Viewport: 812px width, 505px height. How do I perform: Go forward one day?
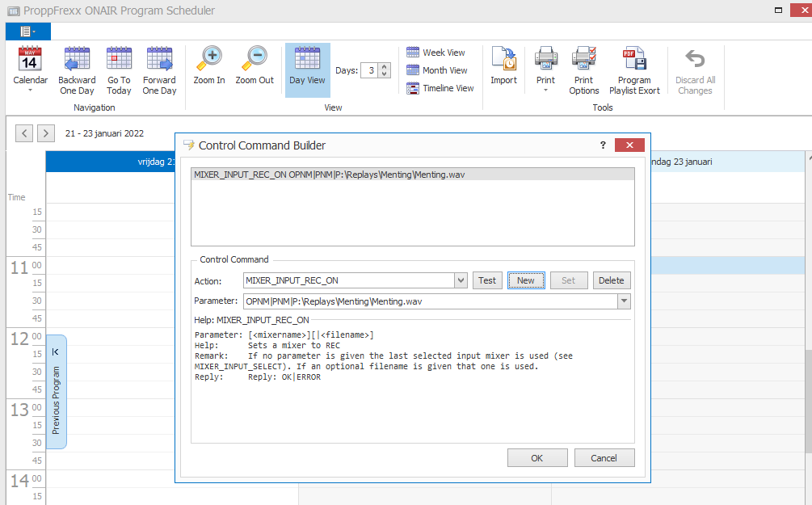[159, 69]
